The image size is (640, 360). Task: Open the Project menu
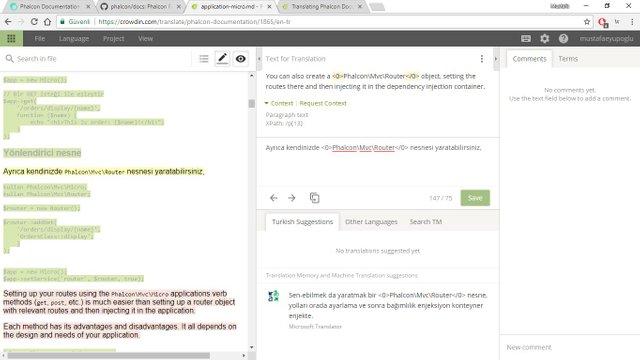point(113,38)
